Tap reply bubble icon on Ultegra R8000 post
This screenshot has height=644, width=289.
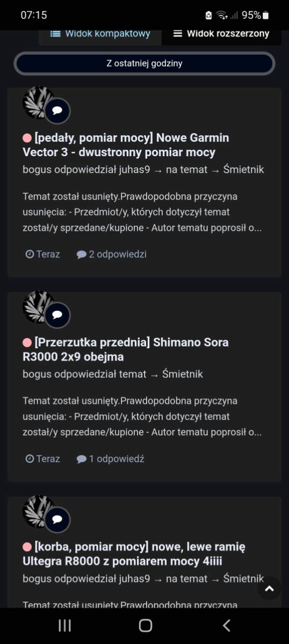pyautogui.click(x=57, y=520)
